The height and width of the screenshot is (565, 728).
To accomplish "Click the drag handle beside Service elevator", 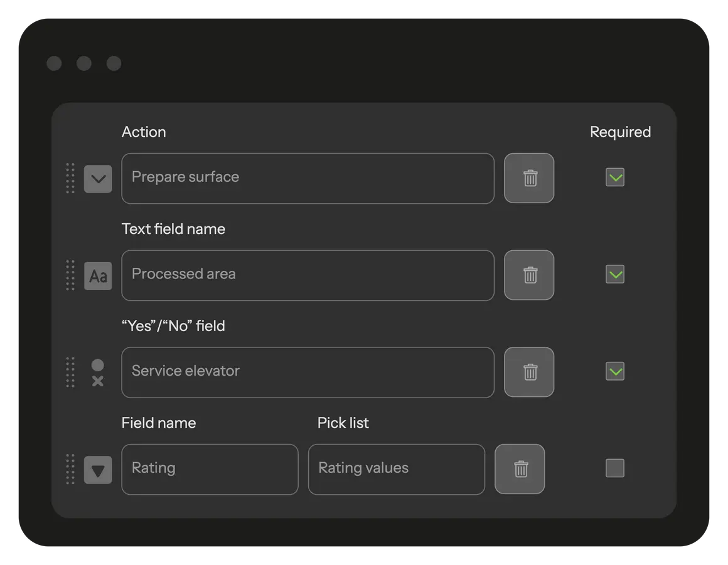I will pyautogui.click(x=70, y=372).
